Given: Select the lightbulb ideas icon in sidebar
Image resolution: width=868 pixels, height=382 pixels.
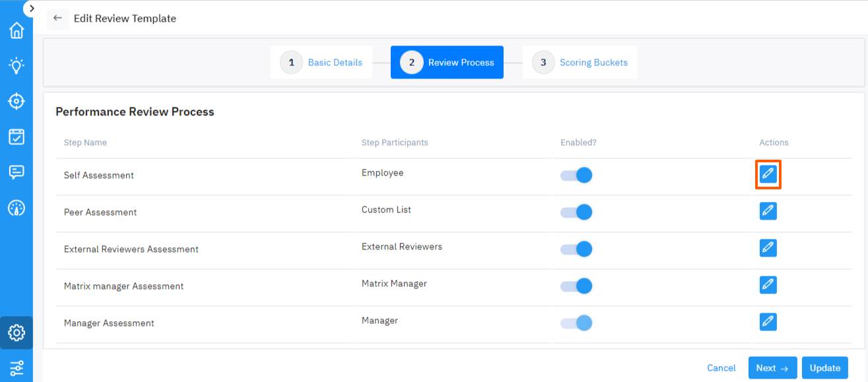Looking at the screenshot, I should [x=16, y=65].
